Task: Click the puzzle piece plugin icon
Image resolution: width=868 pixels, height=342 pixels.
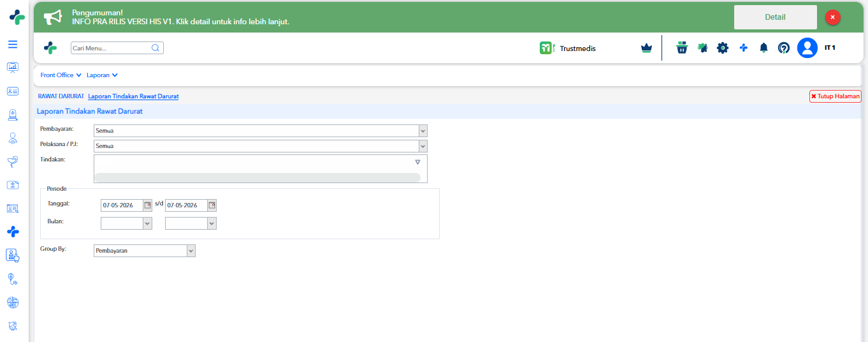Action: tap(703, 48)
